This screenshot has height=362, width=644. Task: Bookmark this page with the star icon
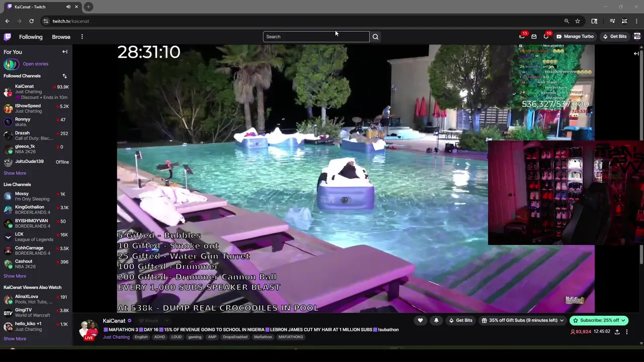pyautogui.click(x=578, y=21)
